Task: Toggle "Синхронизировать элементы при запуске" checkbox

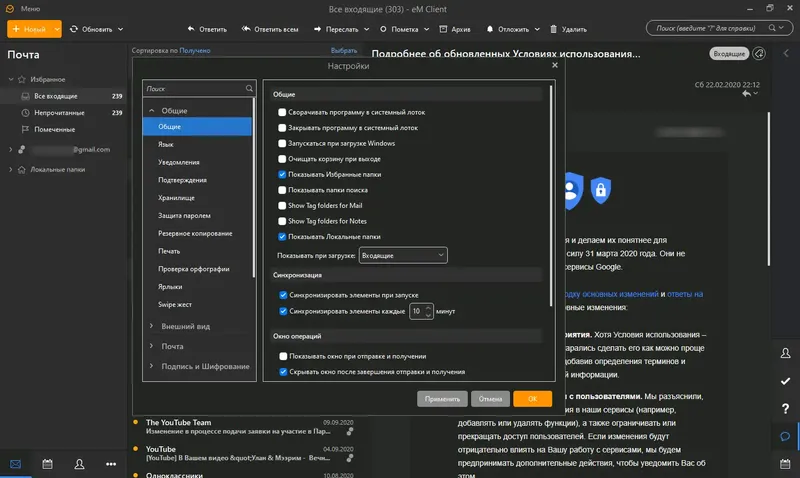Action: [283, 296]
